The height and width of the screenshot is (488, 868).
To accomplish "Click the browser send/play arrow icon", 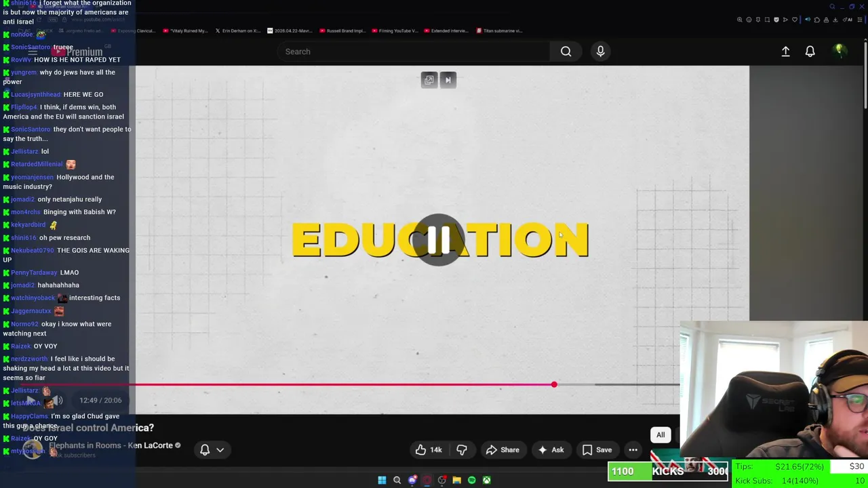I will click(785, 20).
